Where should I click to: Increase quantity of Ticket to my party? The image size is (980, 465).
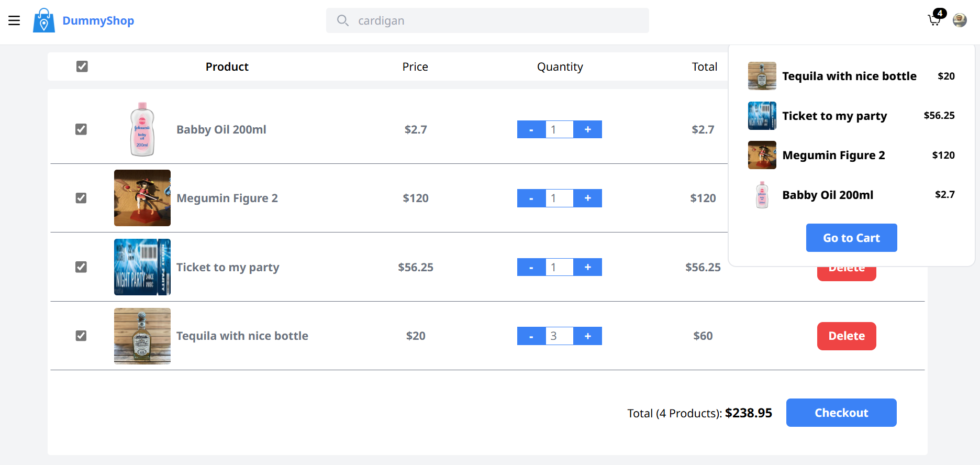(x=588, y=267)
